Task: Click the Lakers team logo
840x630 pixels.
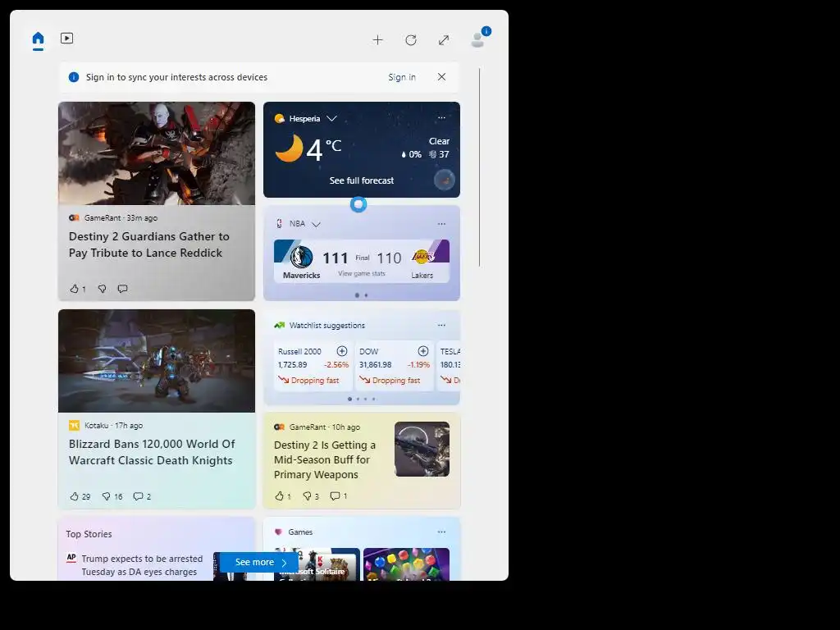Action: (422, 257)
